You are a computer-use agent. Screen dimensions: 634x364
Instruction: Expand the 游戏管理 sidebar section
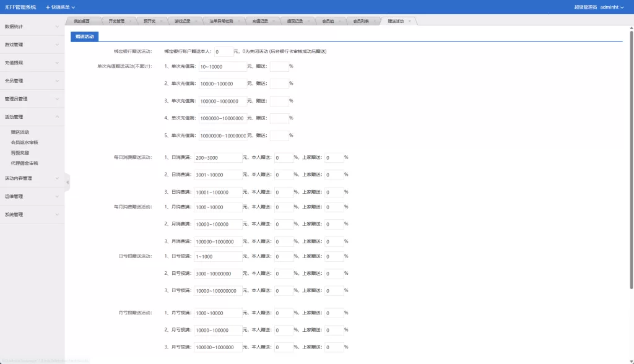point(32,45)
